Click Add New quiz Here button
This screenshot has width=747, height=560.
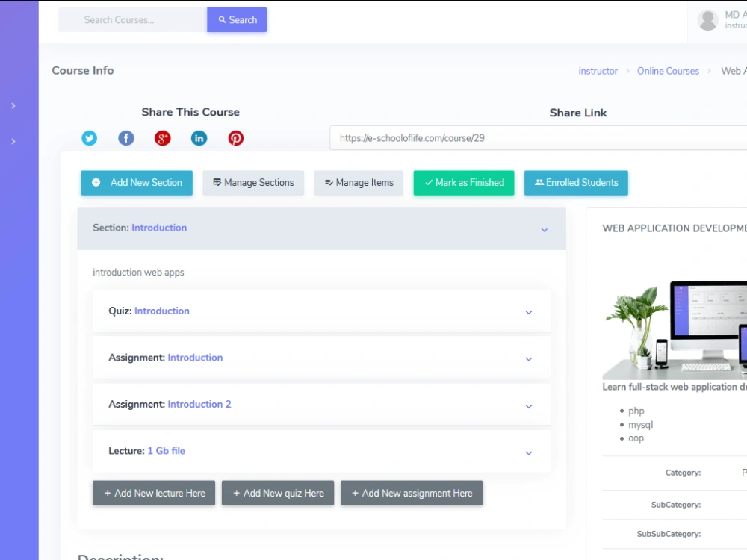(278, 493)
